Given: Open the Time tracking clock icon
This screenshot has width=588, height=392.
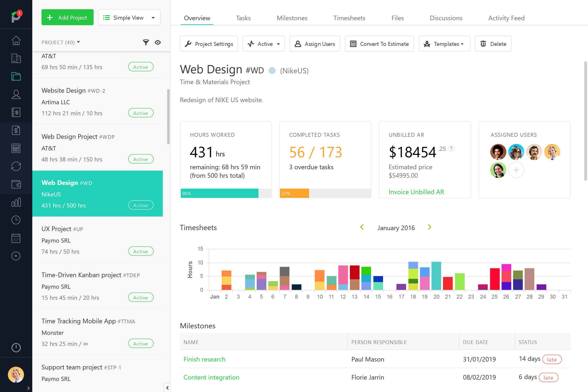Looking at the screenshot, I should (16, 220).
